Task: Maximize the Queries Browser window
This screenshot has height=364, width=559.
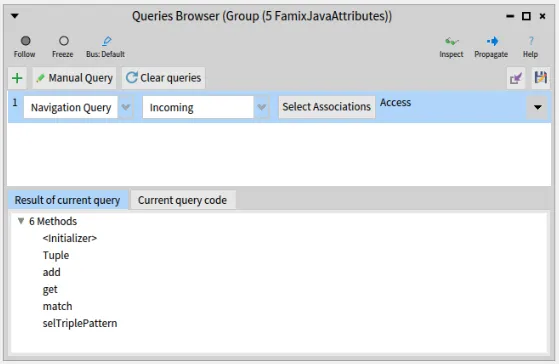Action: tap(526, 16)
